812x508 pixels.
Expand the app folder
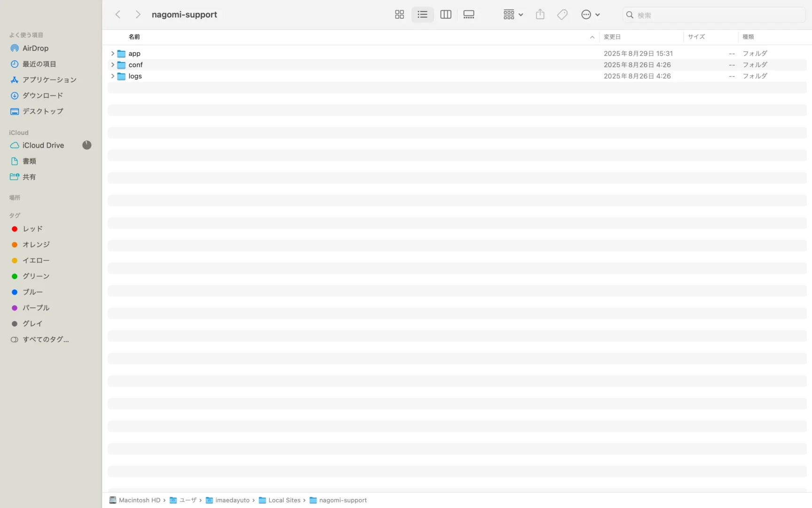click(112, 54)
